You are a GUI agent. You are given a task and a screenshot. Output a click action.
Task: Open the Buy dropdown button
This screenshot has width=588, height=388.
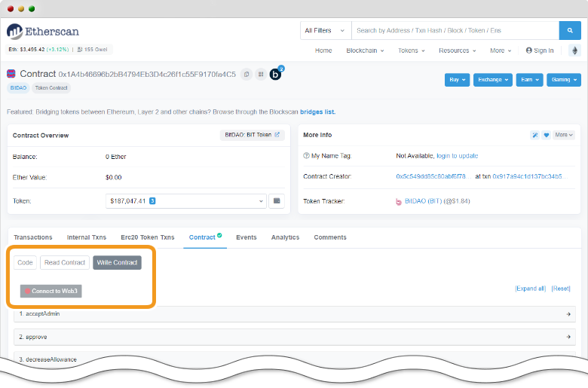(457, 80)
